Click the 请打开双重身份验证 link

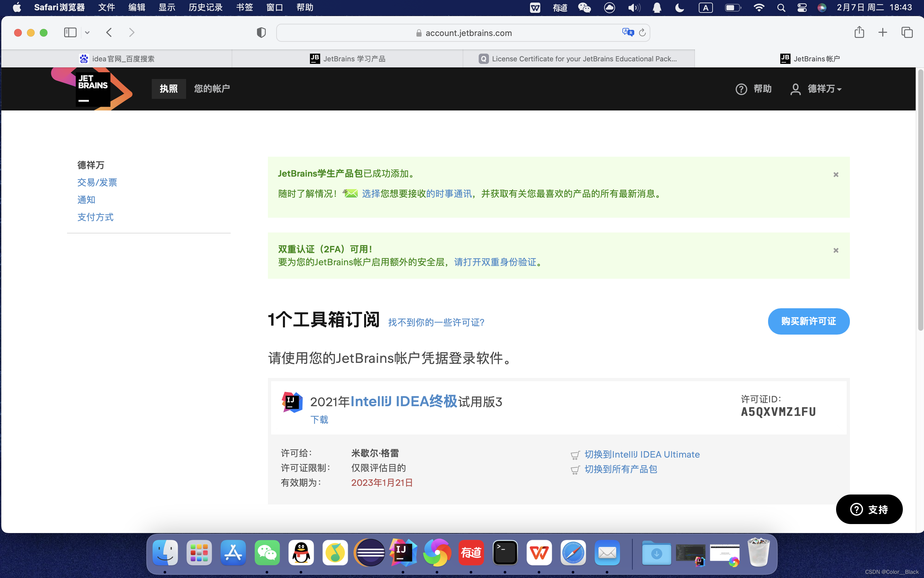pos(495,262)
